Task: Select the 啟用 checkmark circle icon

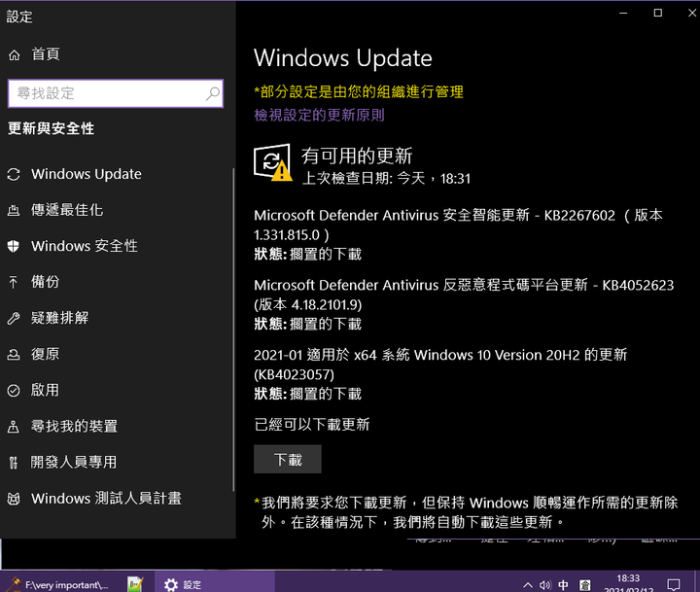Action: 14,391
